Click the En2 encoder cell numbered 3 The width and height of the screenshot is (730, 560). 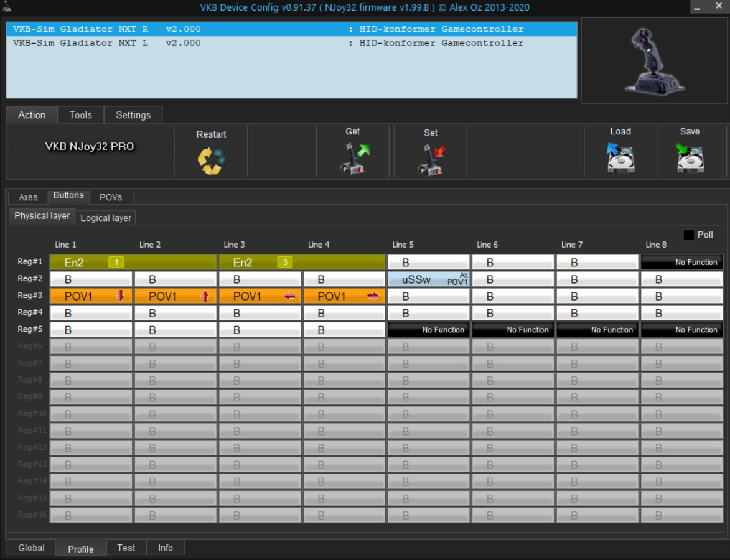302,263
